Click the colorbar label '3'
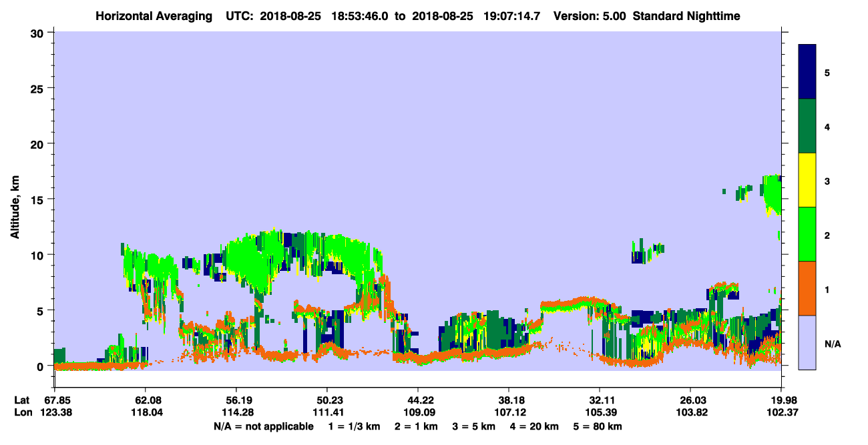 [x=827, y=180]
